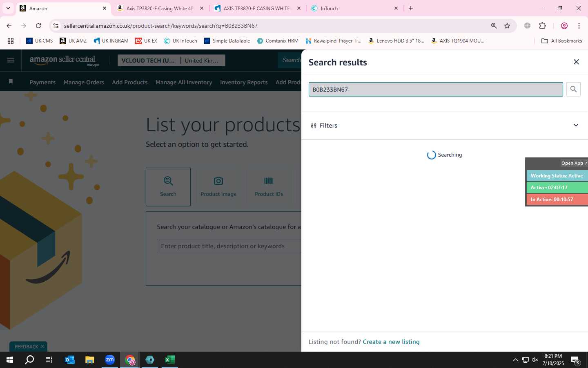588x368 pixels.
Task: Open the UK EX bookmark
Action: tap(146, 41)
